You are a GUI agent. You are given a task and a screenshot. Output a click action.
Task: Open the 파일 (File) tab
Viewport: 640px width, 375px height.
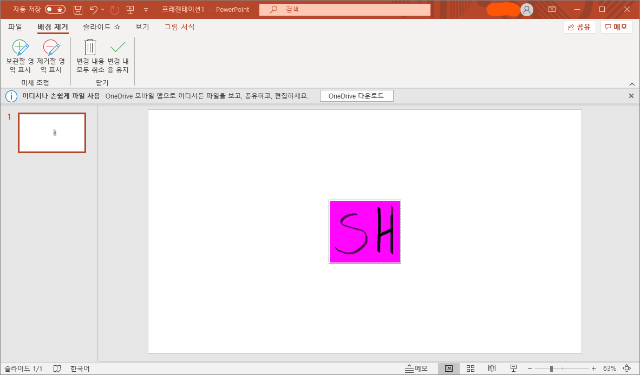[15, 27]
